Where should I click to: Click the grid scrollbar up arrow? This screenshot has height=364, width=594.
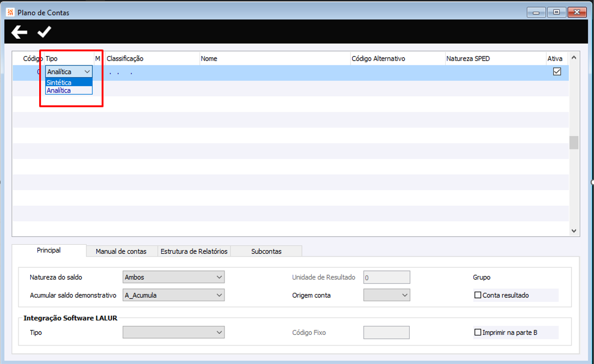573,58
